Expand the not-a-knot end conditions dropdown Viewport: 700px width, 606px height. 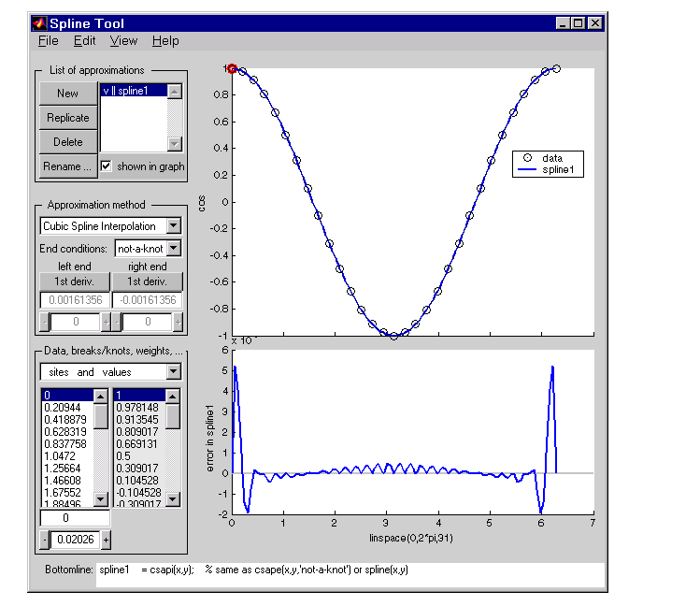[173, 249]
